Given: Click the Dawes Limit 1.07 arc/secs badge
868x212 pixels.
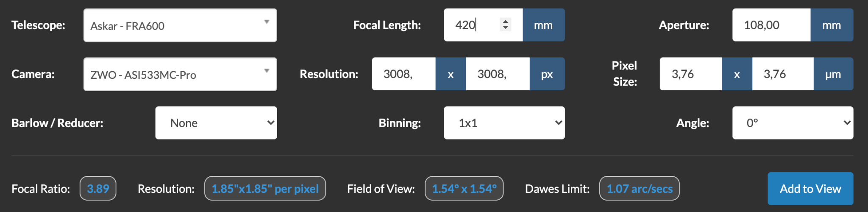Looking at the screenshot, I should click(640, 188).
